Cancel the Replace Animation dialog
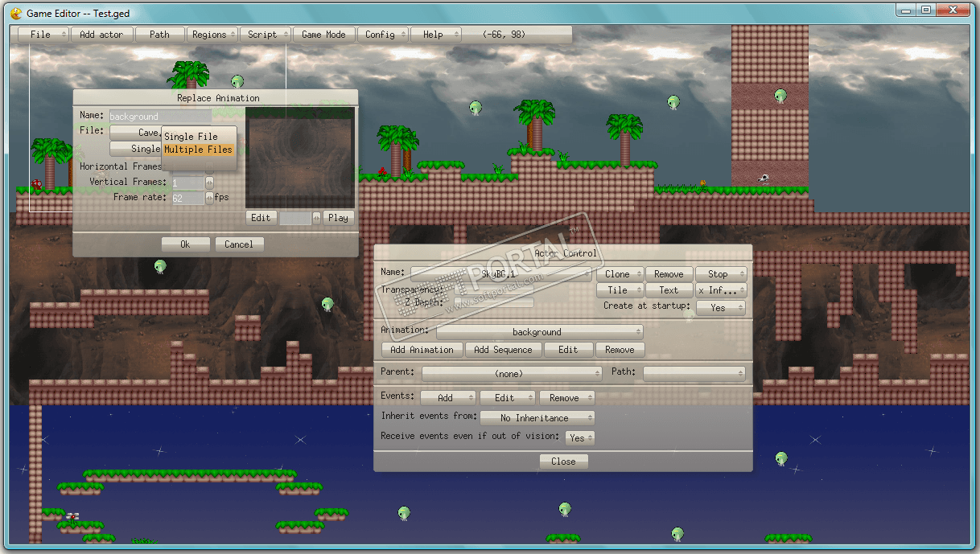This screenshot has height=554, width=980. pyautogui.click(x=239, y=244)
